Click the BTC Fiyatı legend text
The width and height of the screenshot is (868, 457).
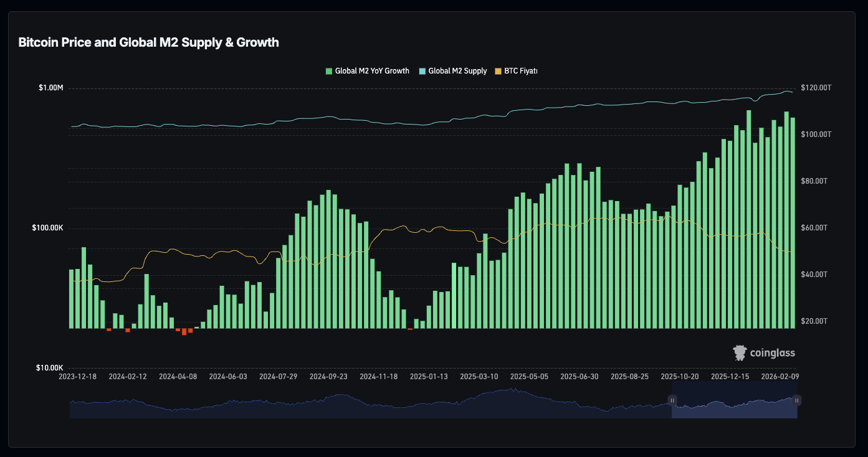point(521,71)
